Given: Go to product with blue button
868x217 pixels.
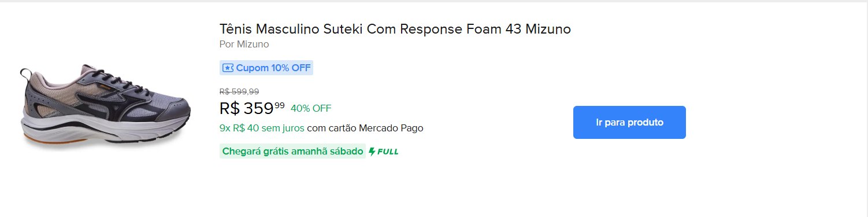Looking at the screenshot, I should pyautogui.click(x=629, y=122).
